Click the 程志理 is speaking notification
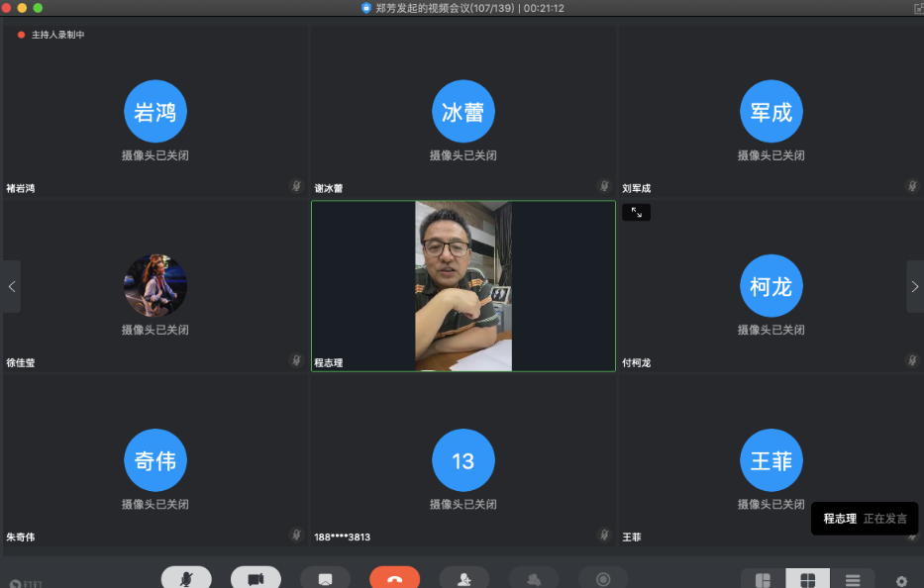Image resolution: width=924 pixels, height=588 pixels. click(x=865, y=519)
